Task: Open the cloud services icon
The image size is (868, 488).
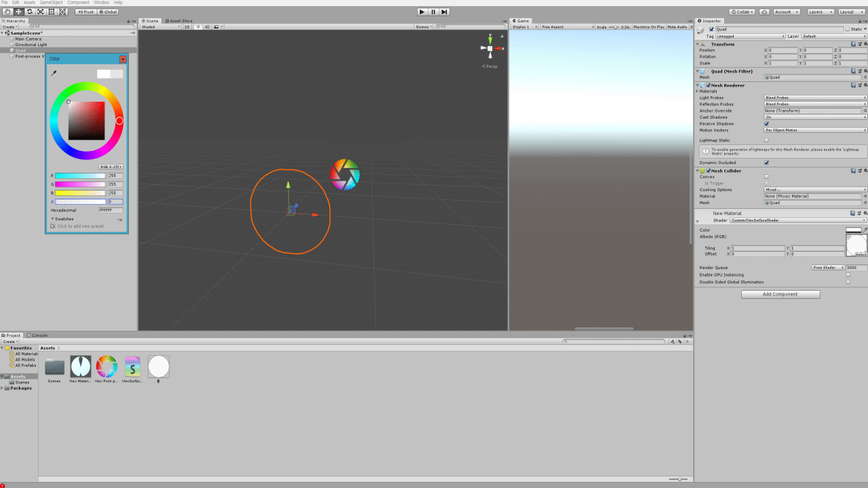Action: tap(764, 12)
